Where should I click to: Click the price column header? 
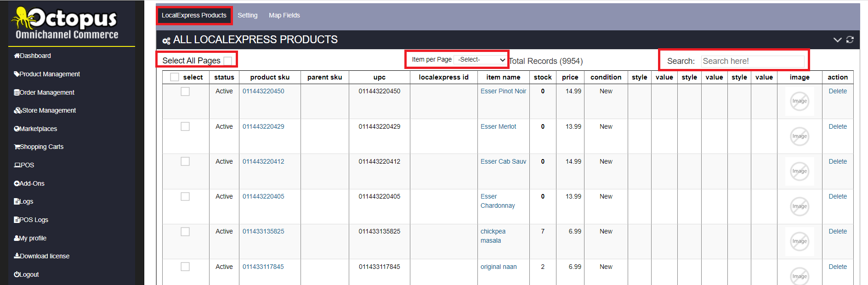[x=570, y=77]
